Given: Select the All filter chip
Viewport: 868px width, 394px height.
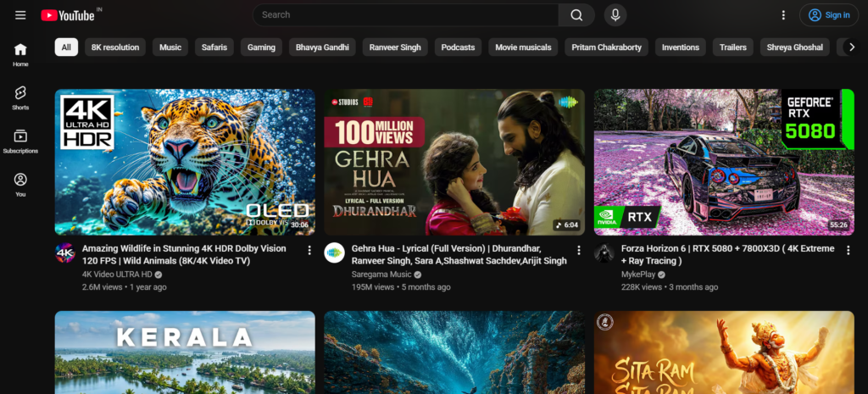Looking at the screenshot, I should 66,47.
